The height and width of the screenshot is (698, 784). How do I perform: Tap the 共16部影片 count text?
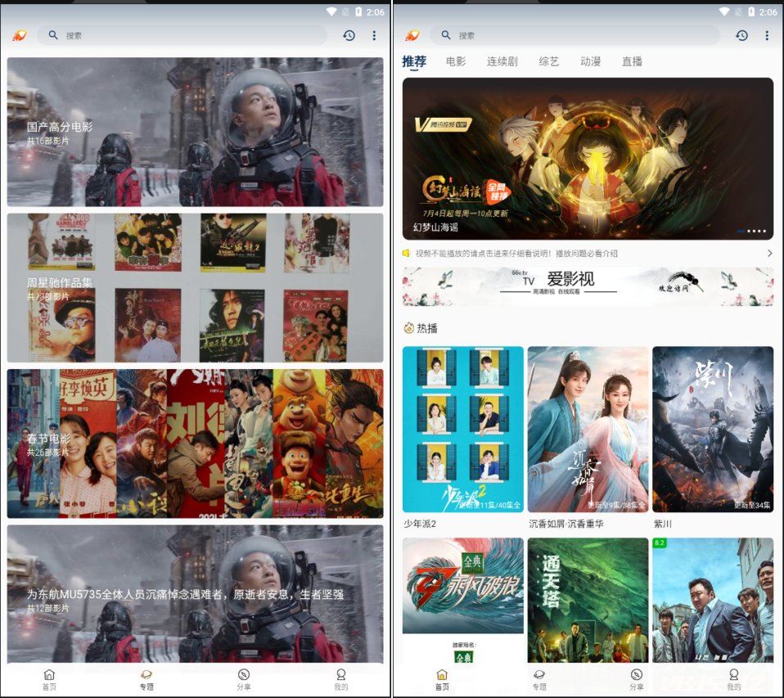48,141
